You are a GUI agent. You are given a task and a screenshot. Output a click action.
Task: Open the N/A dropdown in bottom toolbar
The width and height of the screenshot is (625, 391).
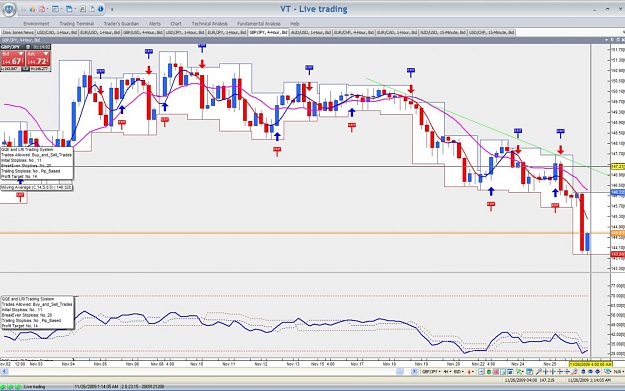[618, 371]
